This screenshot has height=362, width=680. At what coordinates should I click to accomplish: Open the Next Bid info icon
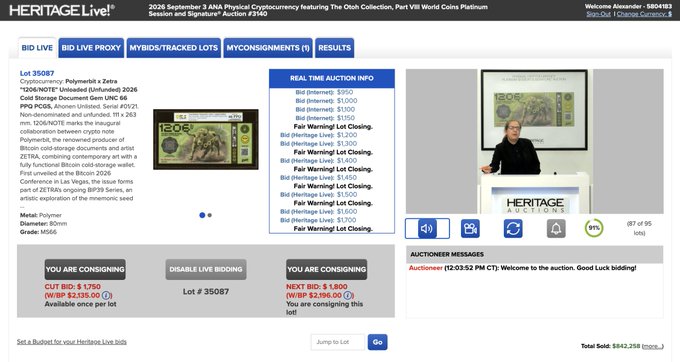click(347, 295)
